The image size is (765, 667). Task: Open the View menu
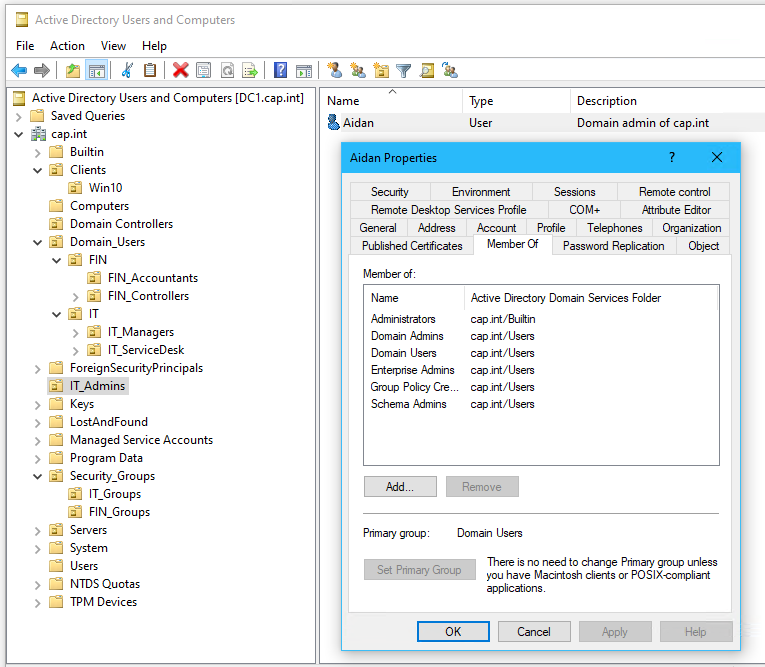click(113, 46)
